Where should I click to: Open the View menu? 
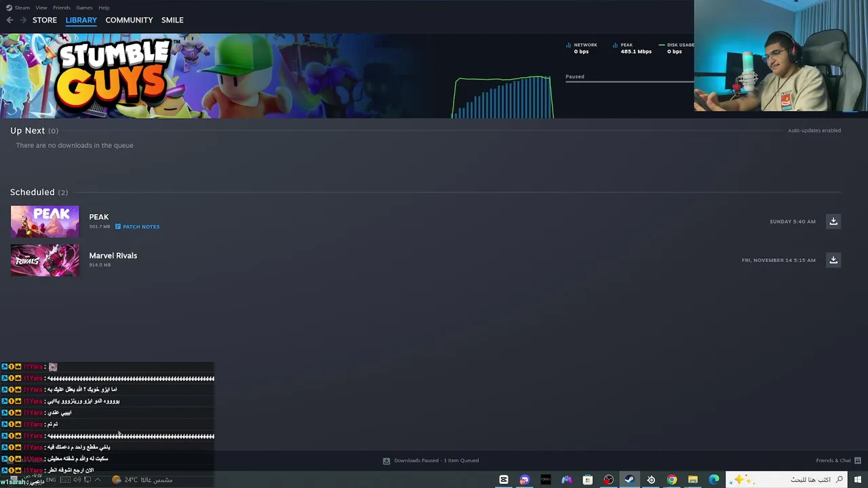coord(41,7)
